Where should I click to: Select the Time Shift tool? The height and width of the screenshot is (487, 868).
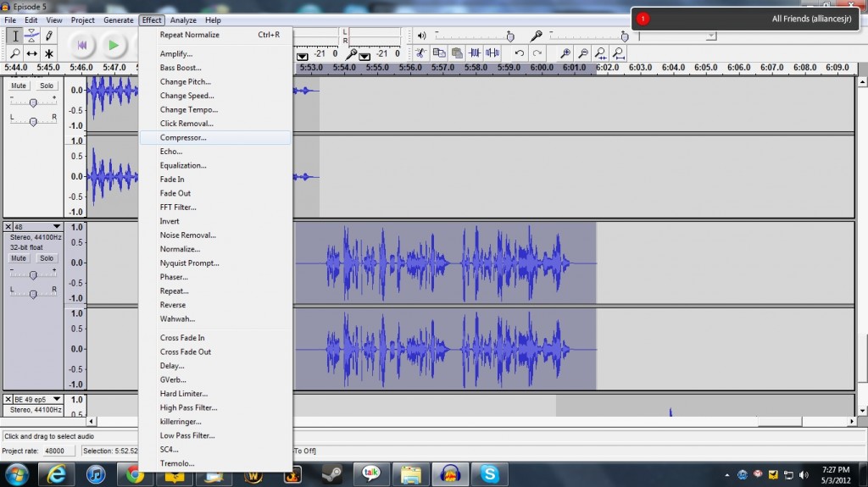click(x=32, y=53)
